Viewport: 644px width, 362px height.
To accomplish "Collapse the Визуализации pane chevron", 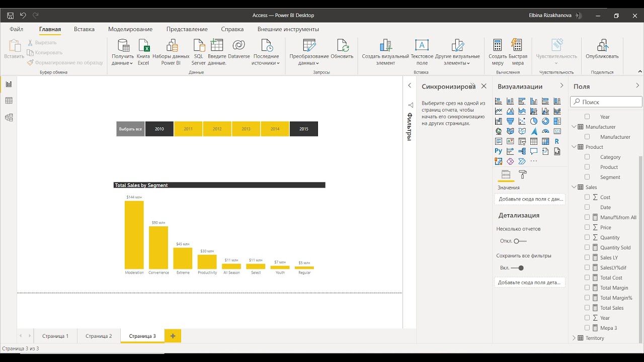I will coord(562,86).
